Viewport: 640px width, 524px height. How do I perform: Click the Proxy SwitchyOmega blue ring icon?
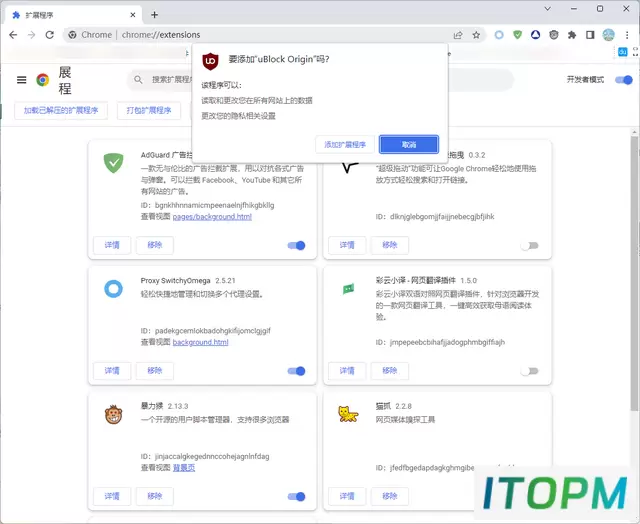[113, 289]
